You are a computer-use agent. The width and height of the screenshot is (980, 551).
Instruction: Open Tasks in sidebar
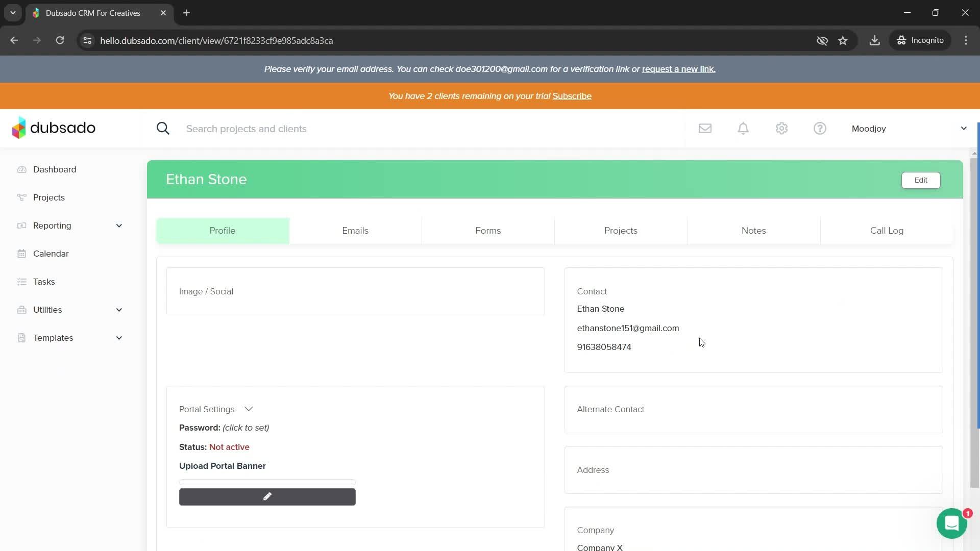pyautogui.click(x=44, y=282)
